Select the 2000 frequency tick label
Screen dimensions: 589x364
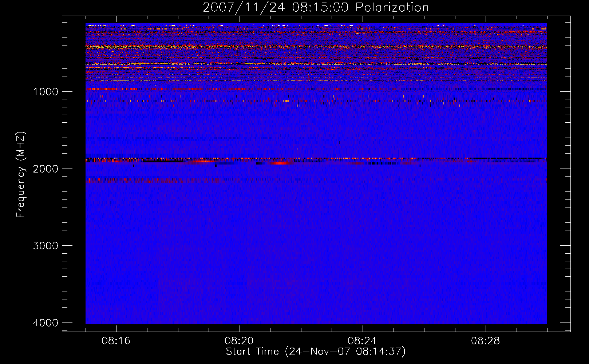46,169
